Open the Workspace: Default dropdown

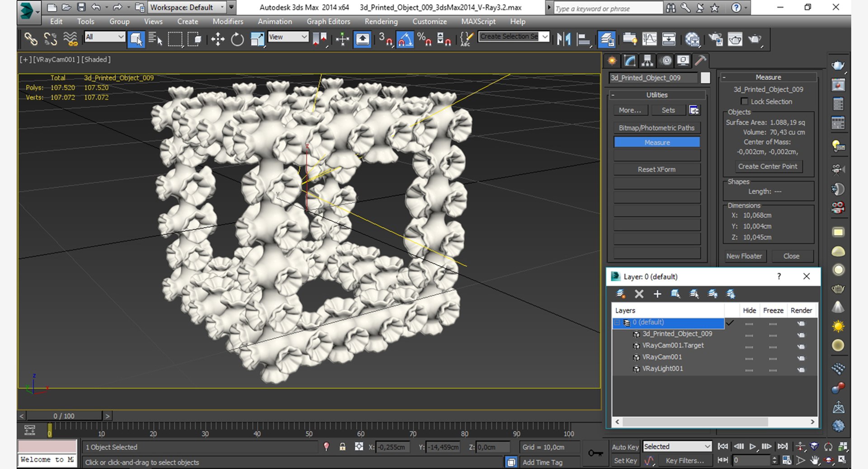coord(187,7)
